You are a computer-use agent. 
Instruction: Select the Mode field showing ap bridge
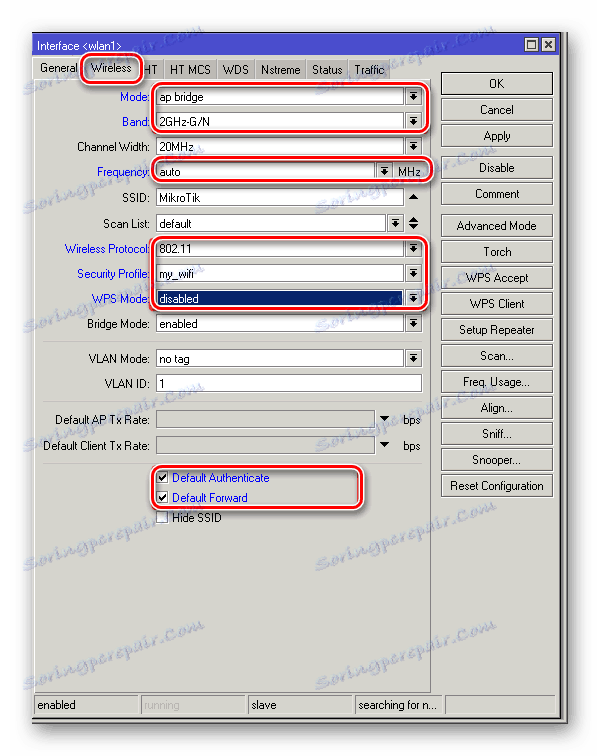coord(280,97)
